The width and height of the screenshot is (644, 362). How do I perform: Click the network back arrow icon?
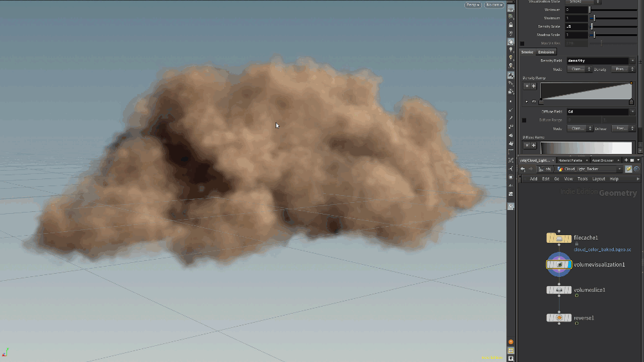[523, 169]
